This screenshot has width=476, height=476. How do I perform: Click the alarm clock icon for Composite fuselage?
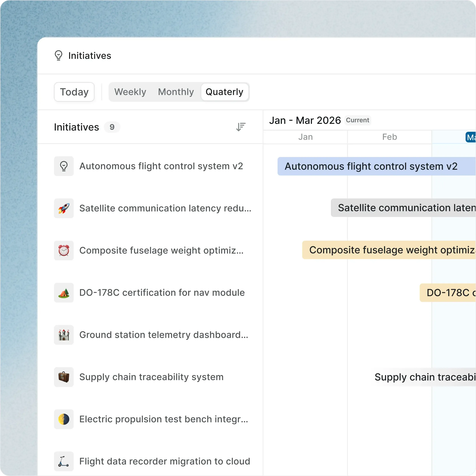coord(64,250)
